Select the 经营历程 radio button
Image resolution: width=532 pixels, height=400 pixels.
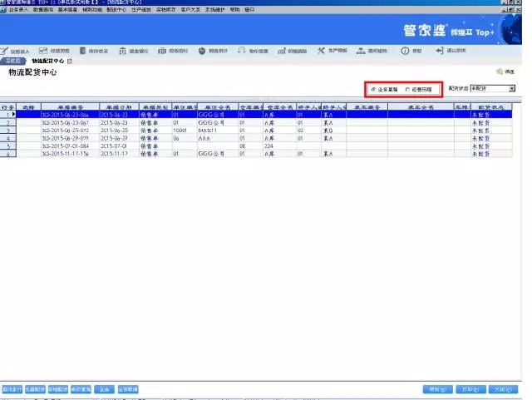(x=407, y=88)
